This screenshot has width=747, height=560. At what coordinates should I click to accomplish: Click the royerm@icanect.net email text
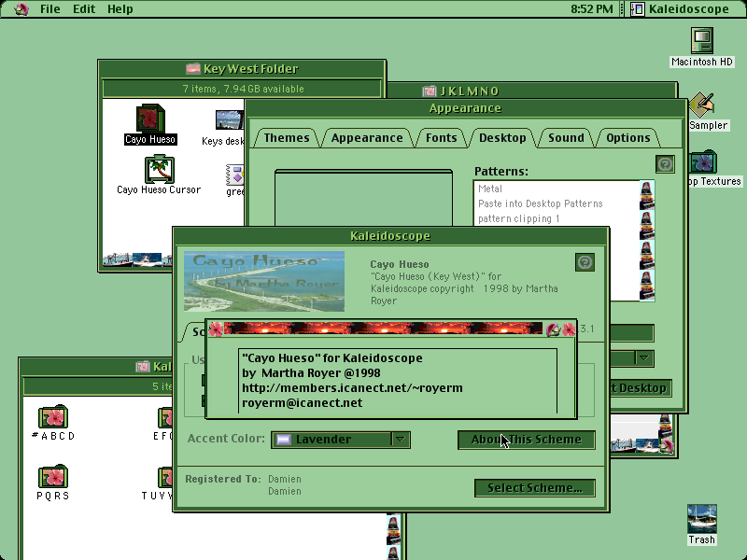(302, 403)
